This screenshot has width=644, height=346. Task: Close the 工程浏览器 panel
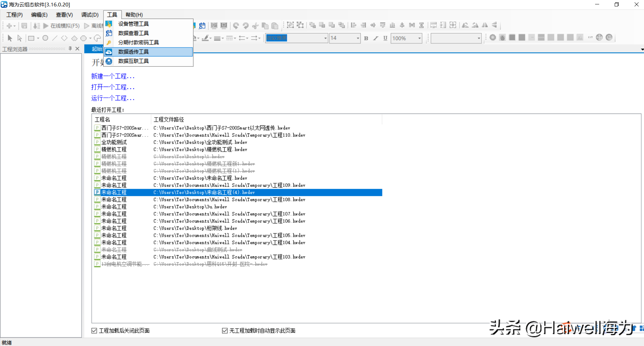[78, 49]
